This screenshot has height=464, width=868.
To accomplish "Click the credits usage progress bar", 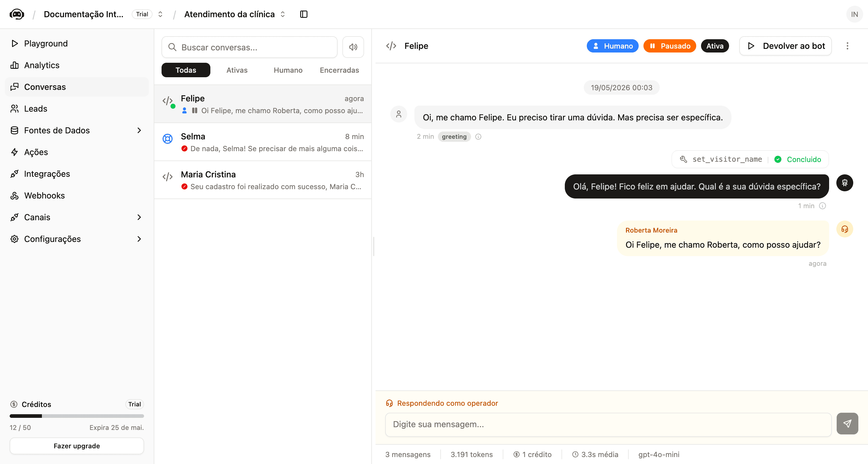I will tap(77, 416).
